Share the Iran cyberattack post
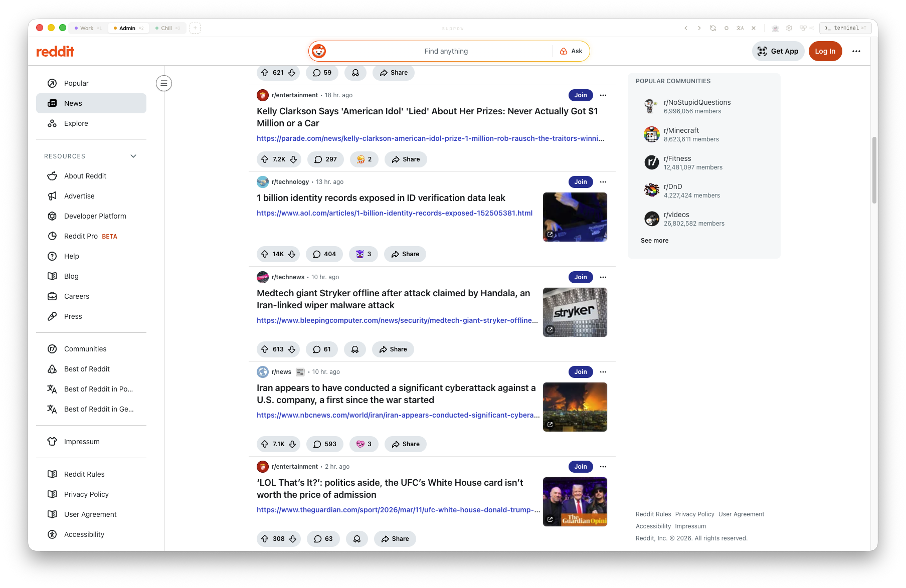Image resolution: width=906 pixels, height=588 pixels. (405, 444)
